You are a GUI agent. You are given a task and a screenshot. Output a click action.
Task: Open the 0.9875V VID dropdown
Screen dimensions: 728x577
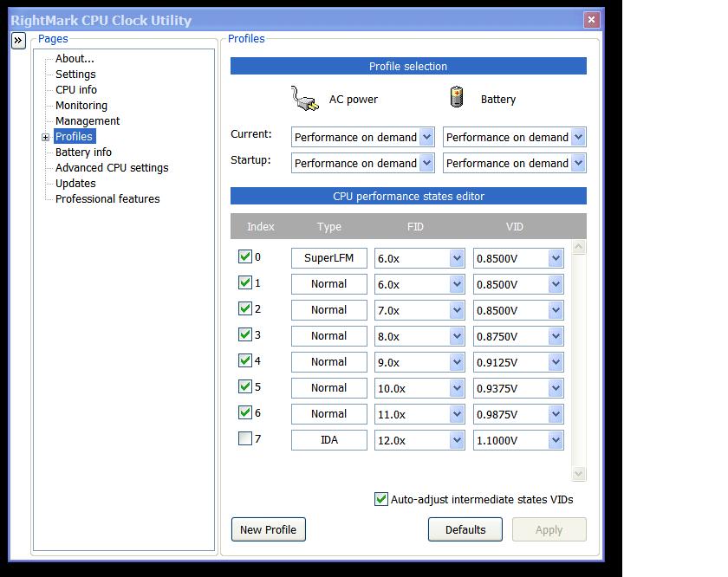pos(556,414)
